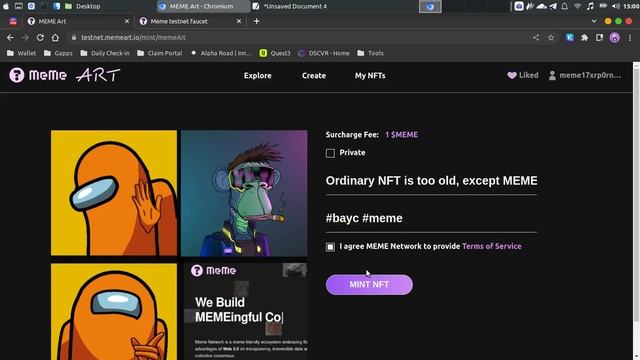Click the 15:00 clock in the panel
640x360 pixels.
click(x=631, y=6)
